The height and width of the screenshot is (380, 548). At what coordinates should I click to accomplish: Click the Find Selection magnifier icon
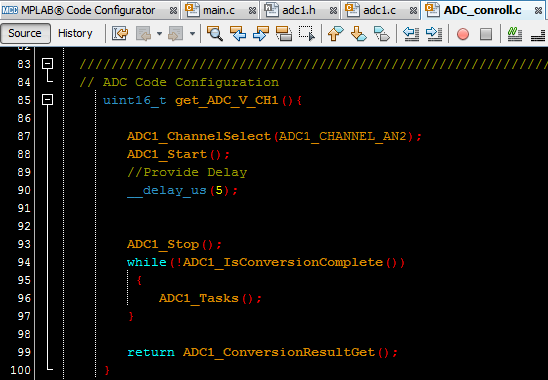point(215,34)
